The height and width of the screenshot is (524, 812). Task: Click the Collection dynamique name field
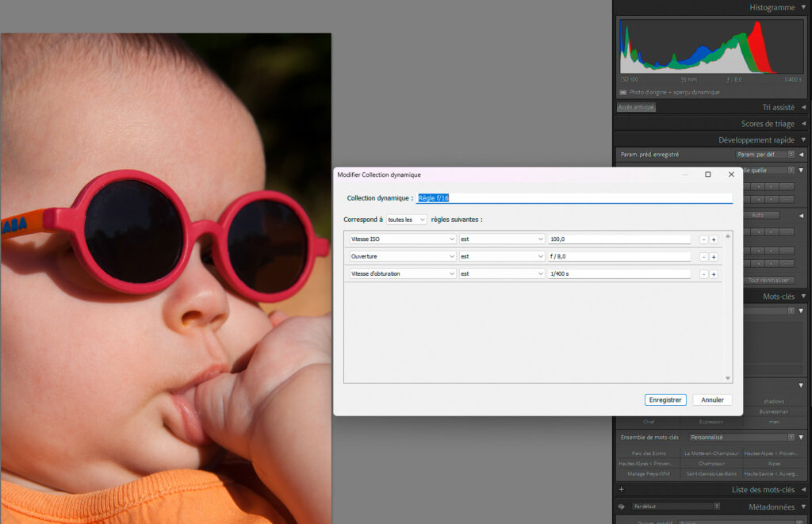pos(573,198)
